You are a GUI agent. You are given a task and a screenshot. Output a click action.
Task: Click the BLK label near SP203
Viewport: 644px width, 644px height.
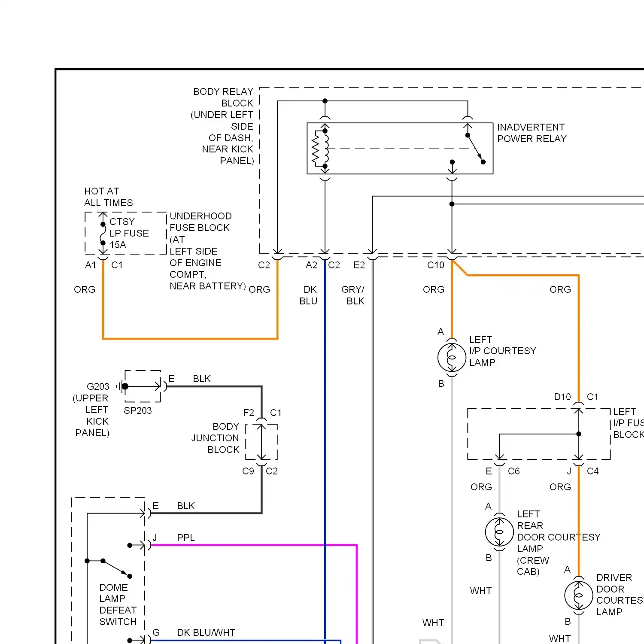[202, 379]
